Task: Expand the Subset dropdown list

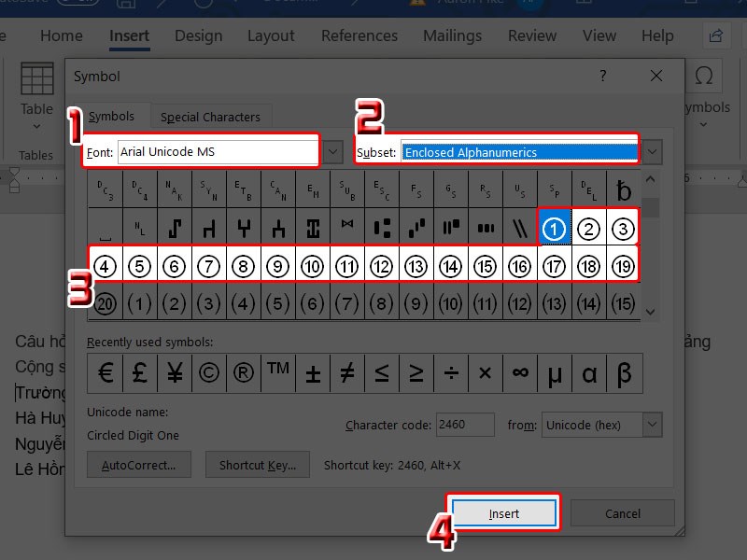Action: pos(653,151)
